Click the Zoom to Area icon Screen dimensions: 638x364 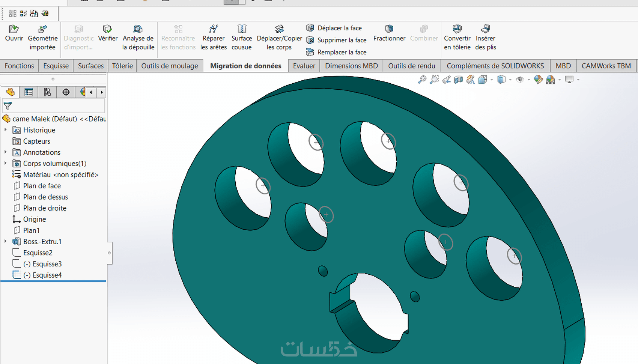click(434, 80)
